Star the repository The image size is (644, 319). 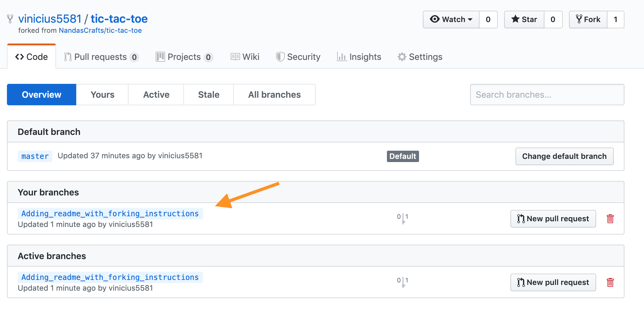(524, 20)
